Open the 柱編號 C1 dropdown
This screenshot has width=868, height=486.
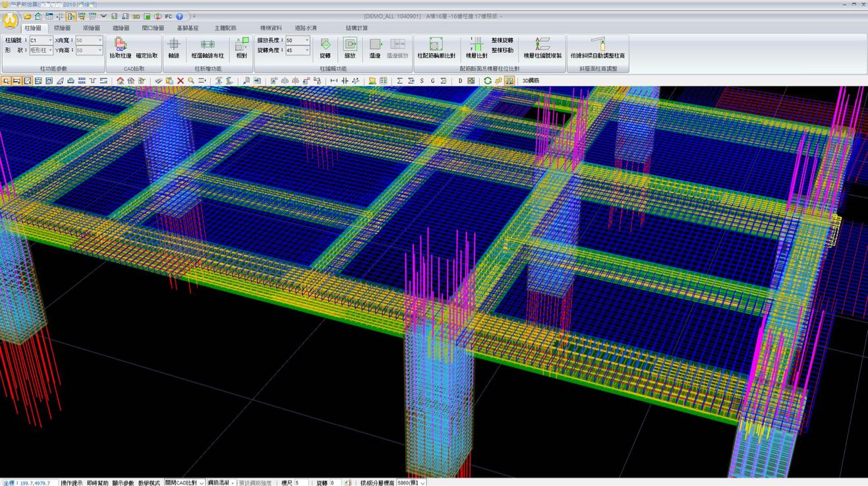50,40
